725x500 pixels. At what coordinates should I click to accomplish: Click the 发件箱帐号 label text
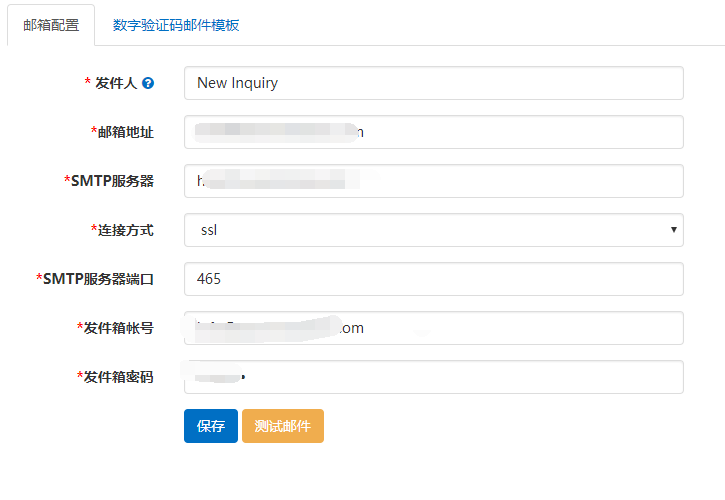(x=119, y=328)
